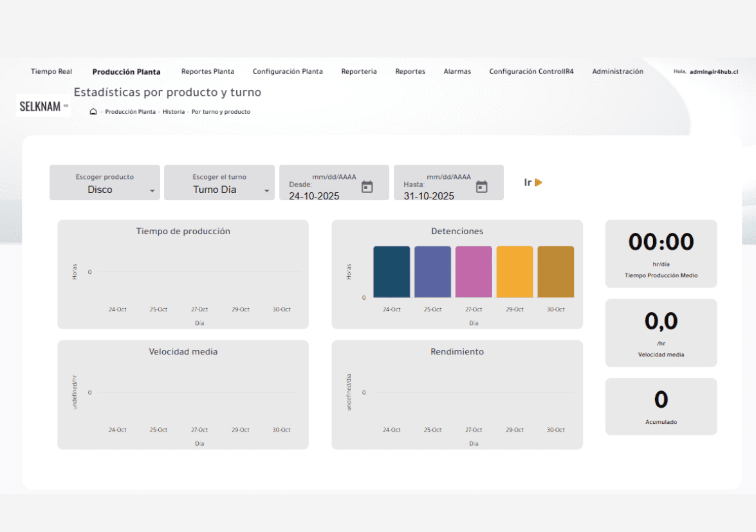Go to Configuración Planta menu
The image size is (756, 532).
(x=288, y=71)
